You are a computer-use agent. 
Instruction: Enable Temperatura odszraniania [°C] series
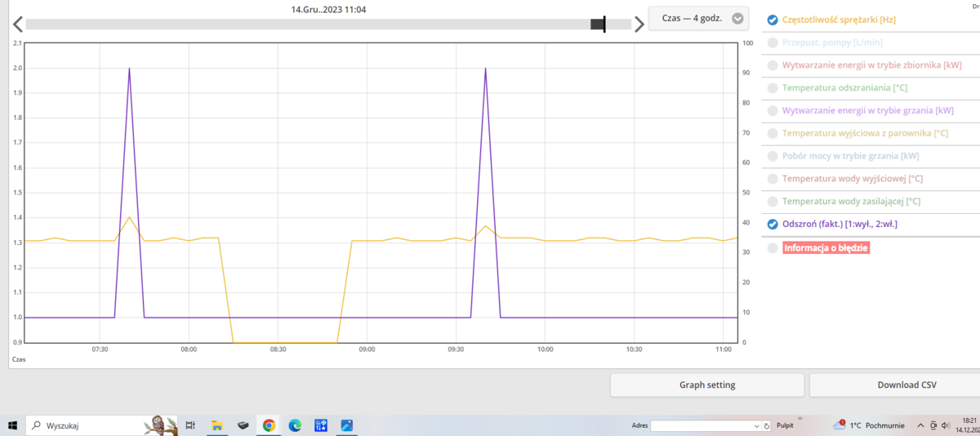click(773, 87)
